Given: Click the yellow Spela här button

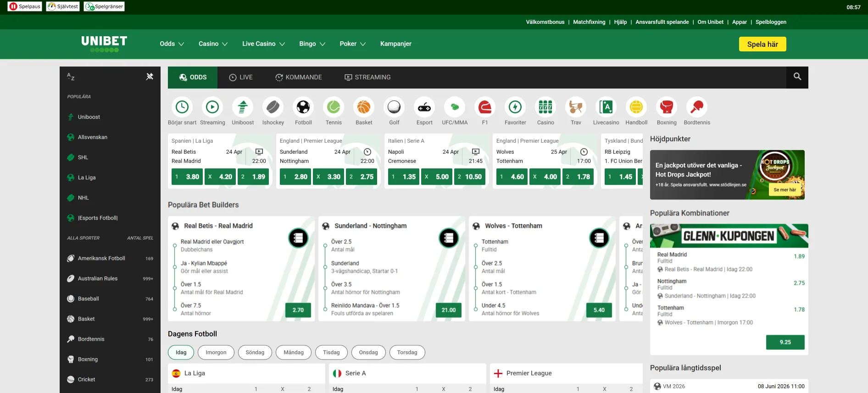Looking at the screenshot, I should 762,44.
